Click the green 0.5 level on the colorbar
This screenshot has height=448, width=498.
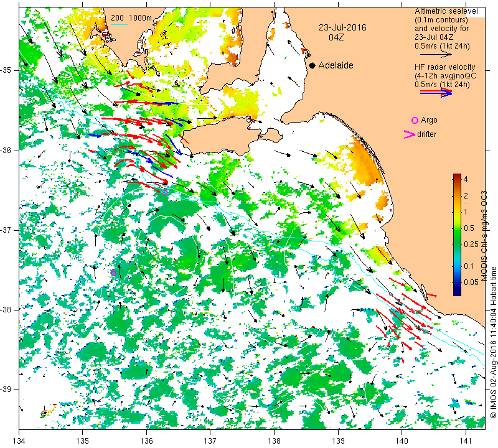click(x=457, y=228)
